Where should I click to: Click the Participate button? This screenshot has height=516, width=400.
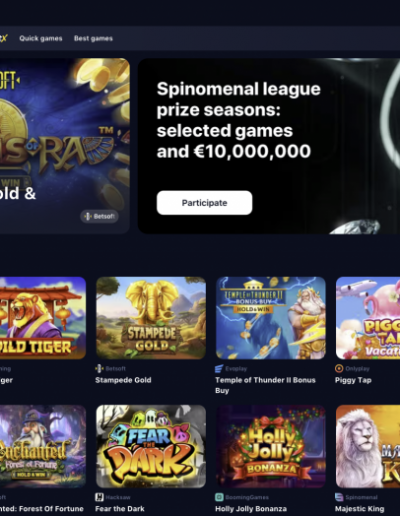point(204,203)
